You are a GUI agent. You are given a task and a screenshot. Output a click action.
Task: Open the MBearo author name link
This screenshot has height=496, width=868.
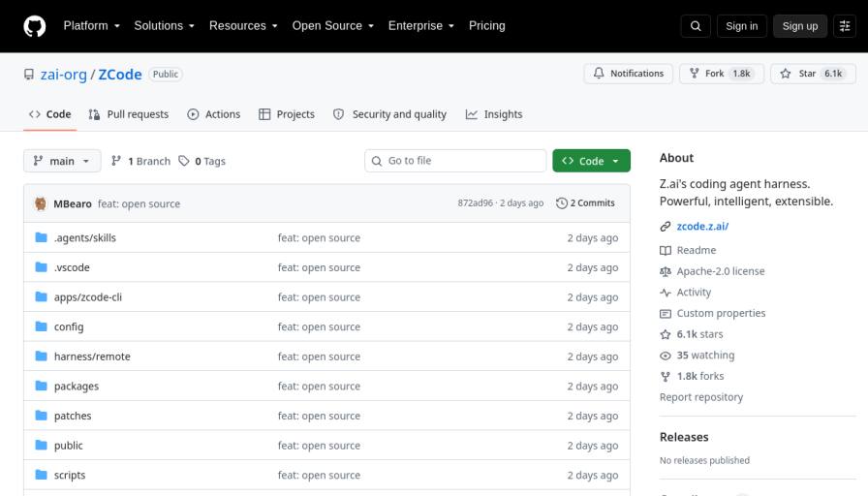point(73,203)
